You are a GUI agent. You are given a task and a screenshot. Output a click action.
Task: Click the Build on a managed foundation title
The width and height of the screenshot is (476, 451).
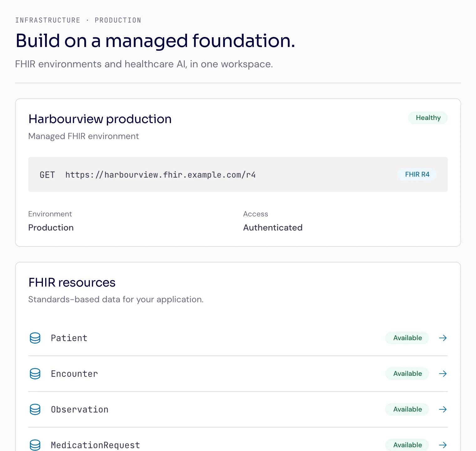155,41
